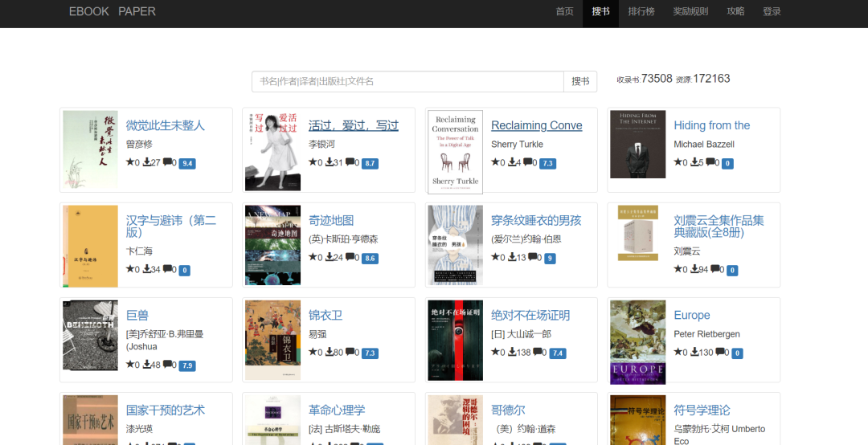Click download icon on 活过，爱过，写过 card
The image size is (868, 445).
pyautogui.click(x=330, y=162)
